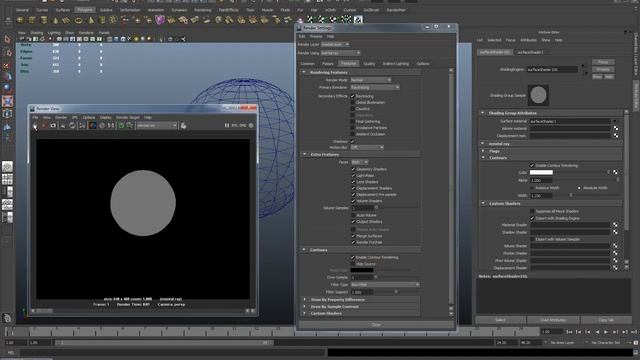Redo previous render in Render View
640x360 pixels.
point(35,126)
